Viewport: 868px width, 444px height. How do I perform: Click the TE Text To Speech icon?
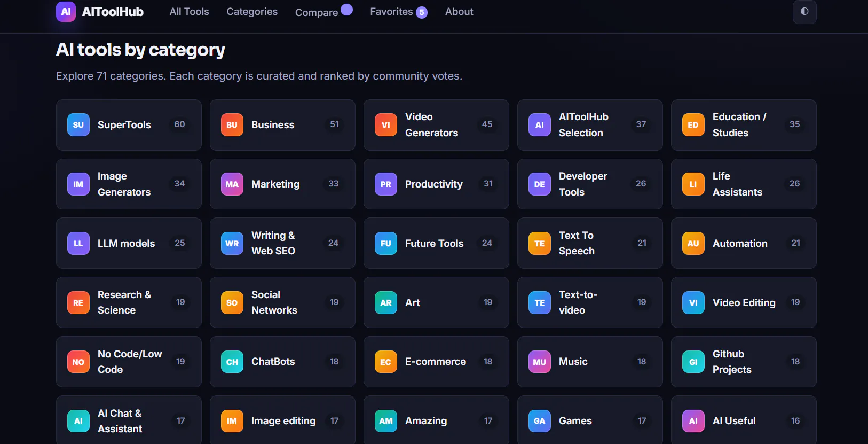pos(540,244)
